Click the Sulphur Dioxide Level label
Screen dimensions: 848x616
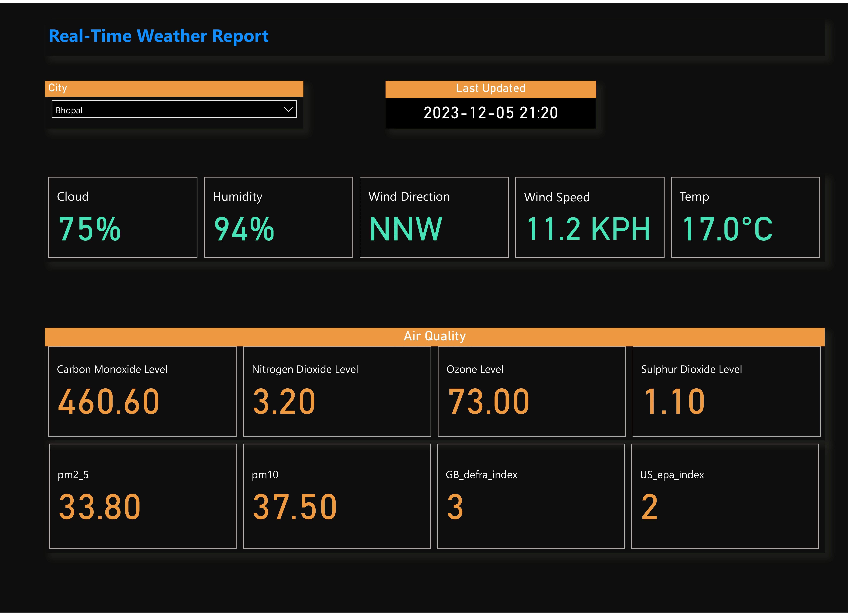[691, 370]
